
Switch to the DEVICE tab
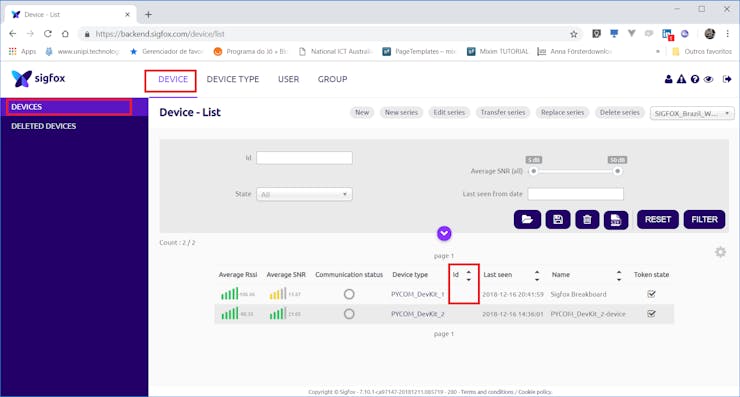(173, 79)
